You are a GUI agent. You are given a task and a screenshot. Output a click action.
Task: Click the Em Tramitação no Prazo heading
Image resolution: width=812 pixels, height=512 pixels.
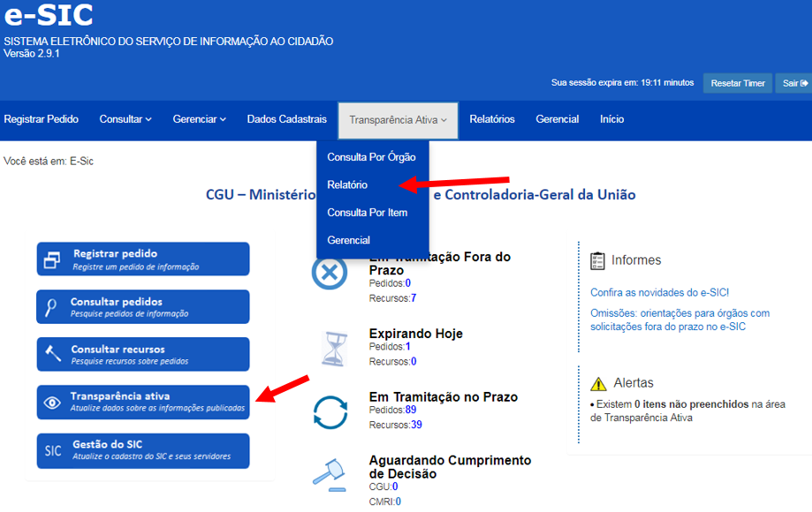point(444,397)
